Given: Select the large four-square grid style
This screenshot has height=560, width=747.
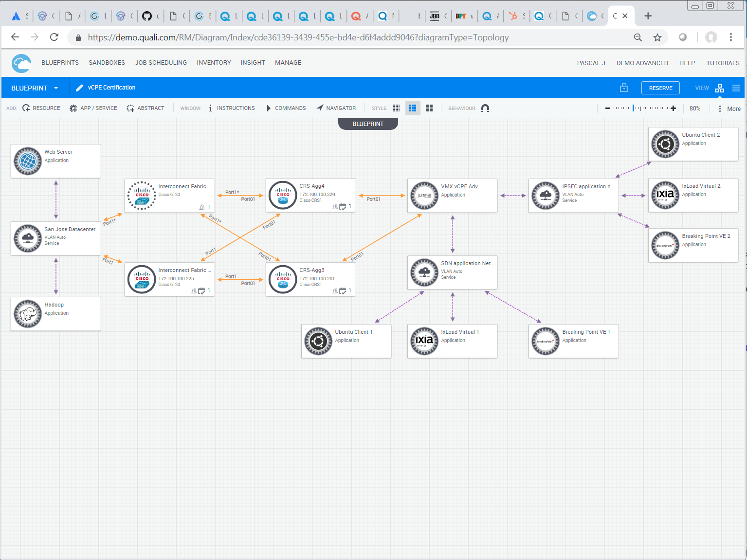Looking at the screenshot, I should pyautogui.click(x=429, y=108).
